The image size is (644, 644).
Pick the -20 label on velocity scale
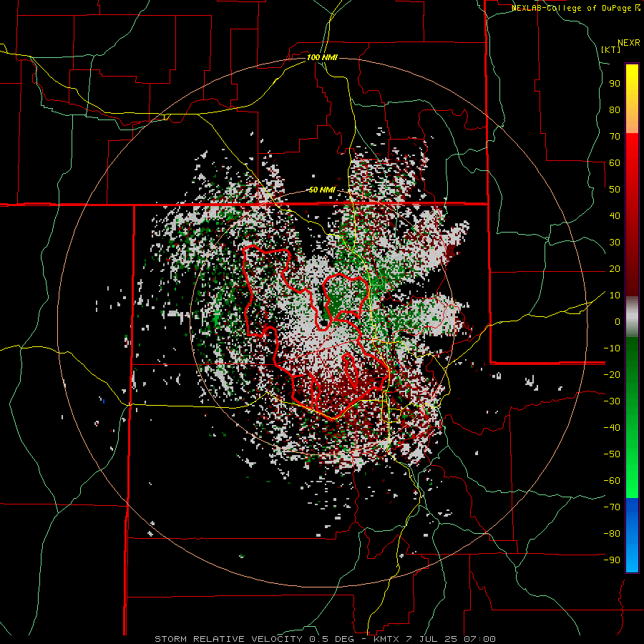(x=612, y=375)
